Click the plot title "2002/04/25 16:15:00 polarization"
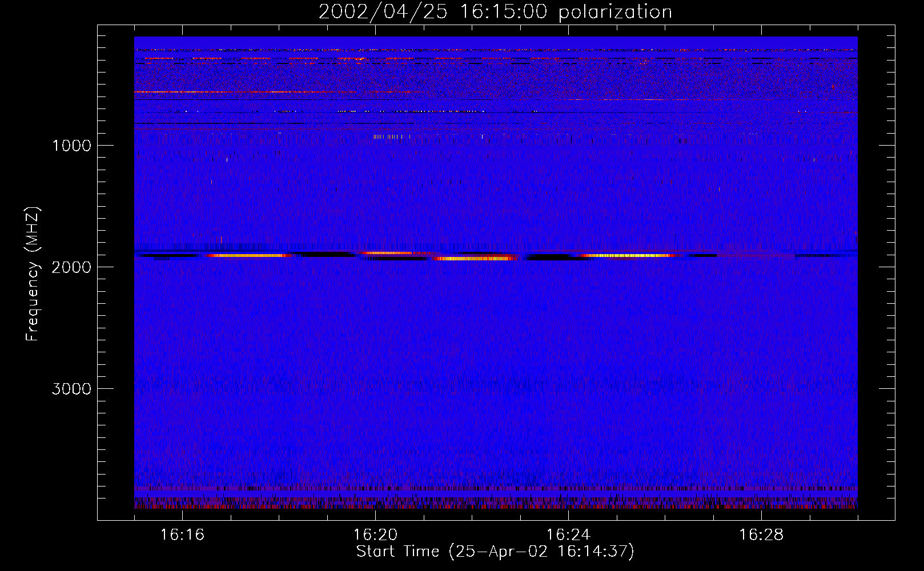Image resolution: width=924 pixels, height=571 pixels. 495,12
